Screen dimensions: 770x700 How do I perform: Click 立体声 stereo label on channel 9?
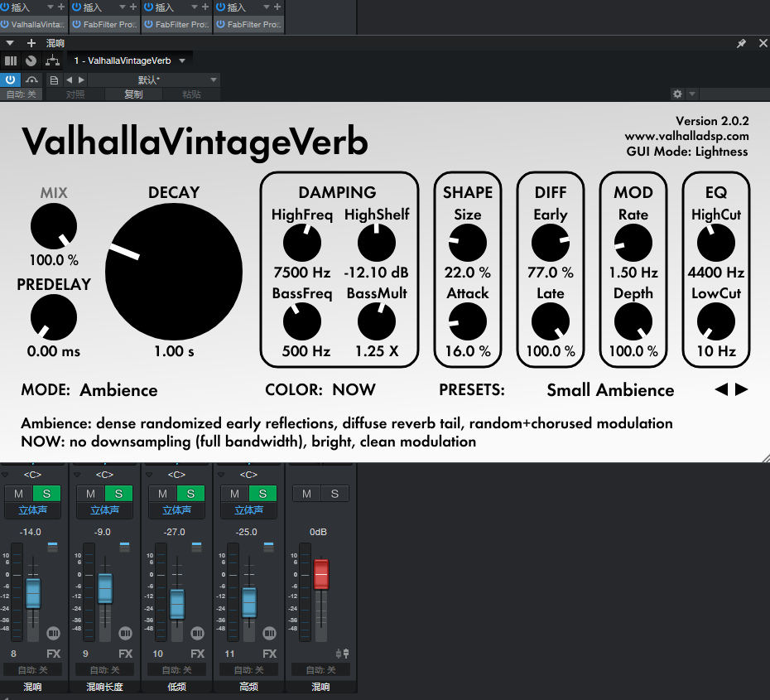[x=104, y=510]
